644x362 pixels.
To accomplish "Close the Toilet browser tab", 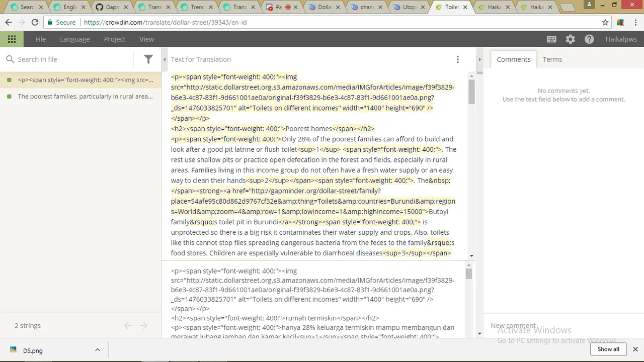I will point(465,7).
